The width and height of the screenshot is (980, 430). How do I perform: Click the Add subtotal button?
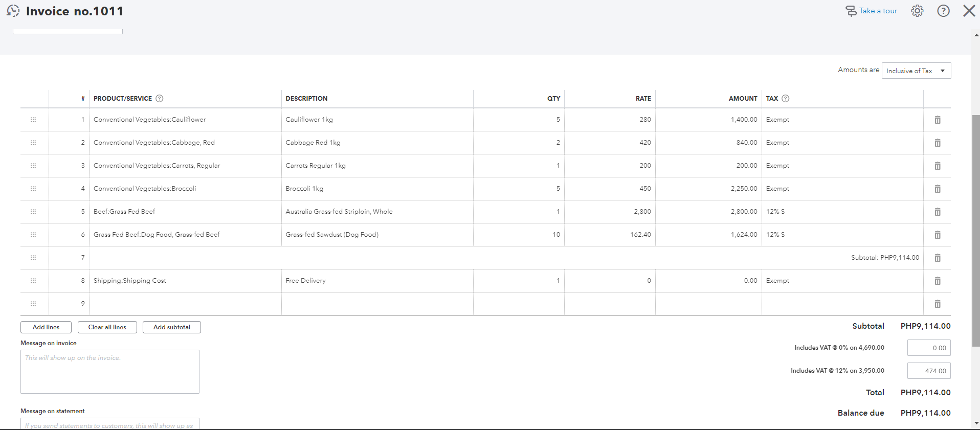point(171,327)
